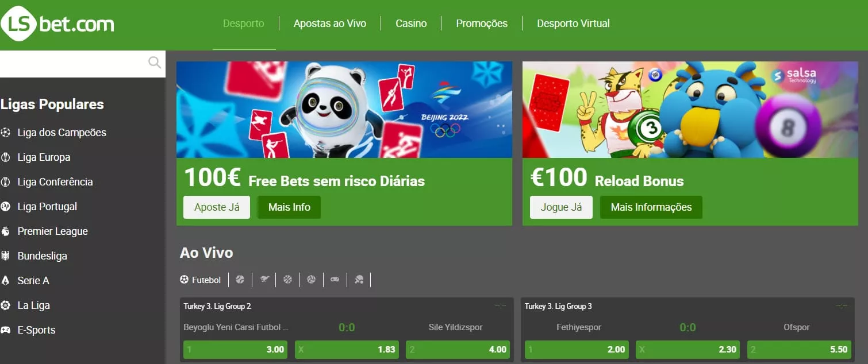Select the greyhound racing live icon
The width and height of the screenshot is (868, 364).
pos(264,280)
